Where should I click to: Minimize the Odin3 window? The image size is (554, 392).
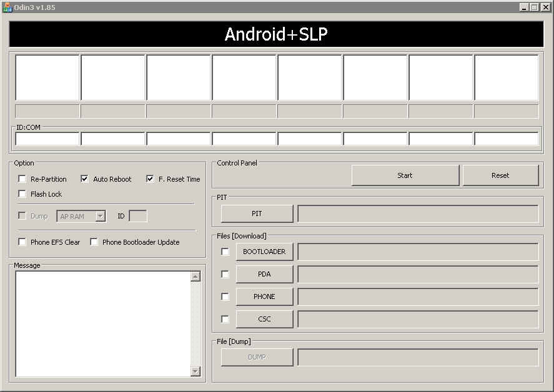tap(524, 7)
